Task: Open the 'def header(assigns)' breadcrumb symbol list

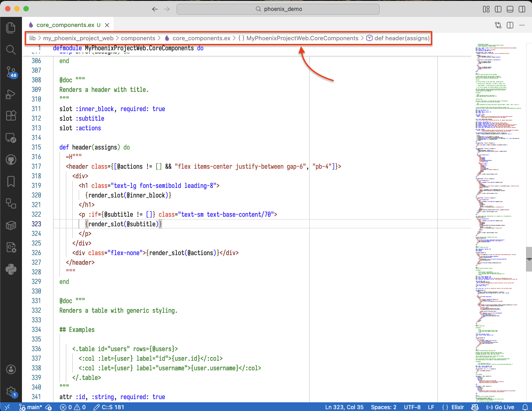Action: 402,38
